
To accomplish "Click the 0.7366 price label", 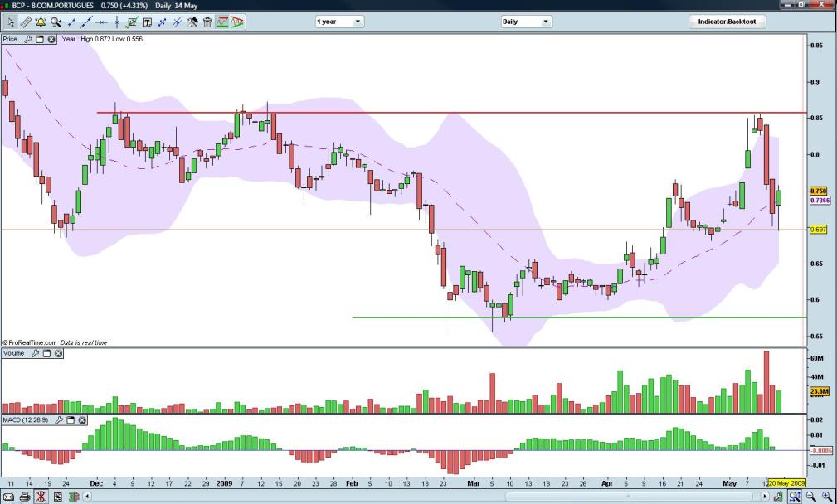I will [820, 201].
